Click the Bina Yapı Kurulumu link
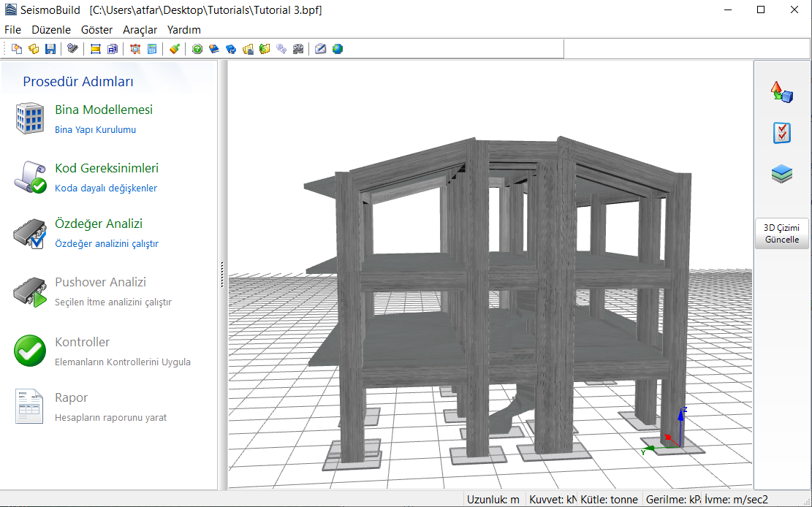The width and height of the screenshot is (812, 507). [x=95, y=129]
